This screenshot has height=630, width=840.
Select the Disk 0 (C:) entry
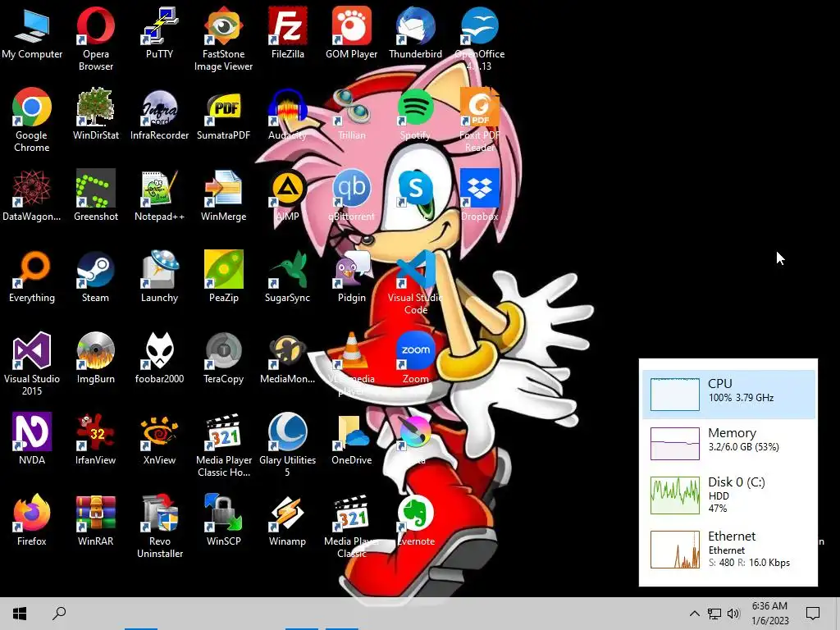[x=729, y=495]
